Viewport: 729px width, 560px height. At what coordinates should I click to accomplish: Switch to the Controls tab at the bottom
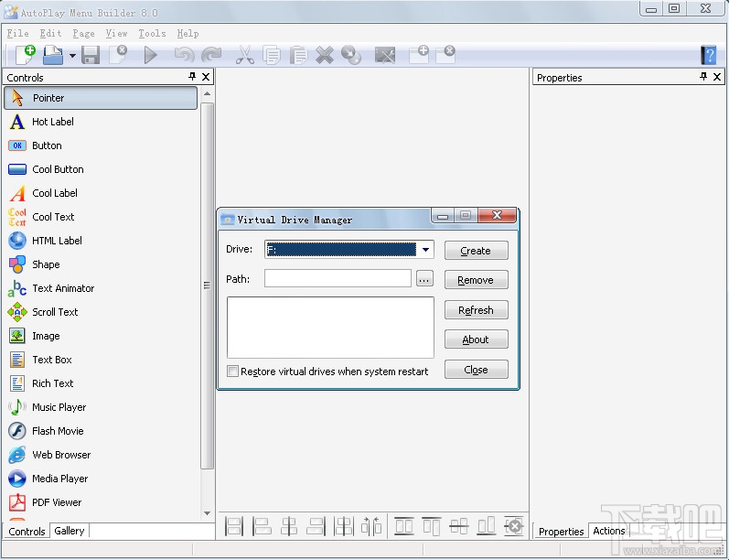pyautogui.click(x=27, y=531)
